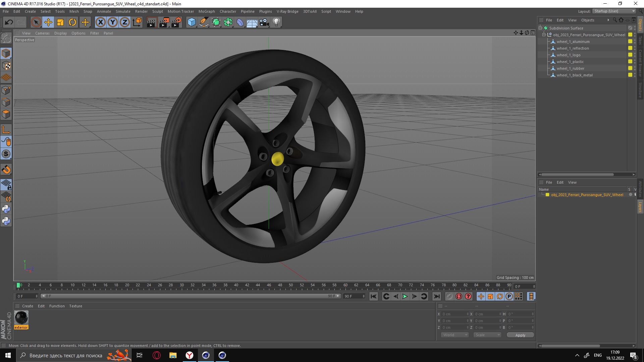Go to end of animation
This screenshot has height=362, width=644.
click(x=436, y=297)
